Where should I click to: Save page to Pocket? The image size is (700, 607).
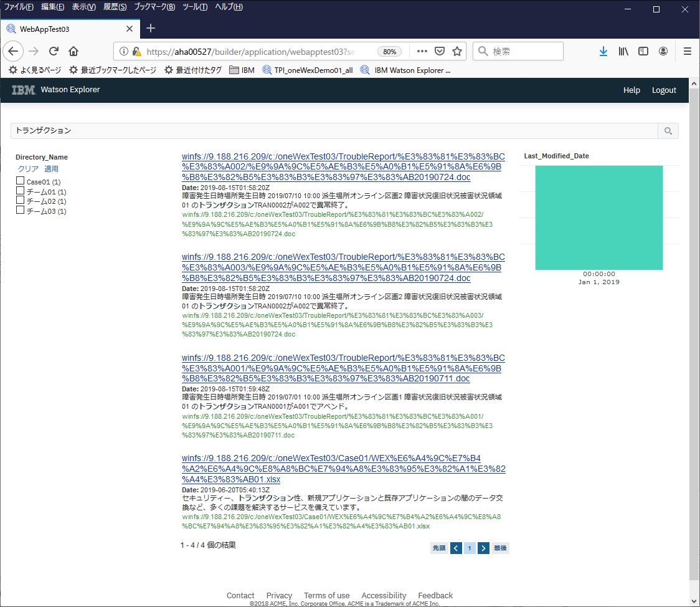coord(440,51)
